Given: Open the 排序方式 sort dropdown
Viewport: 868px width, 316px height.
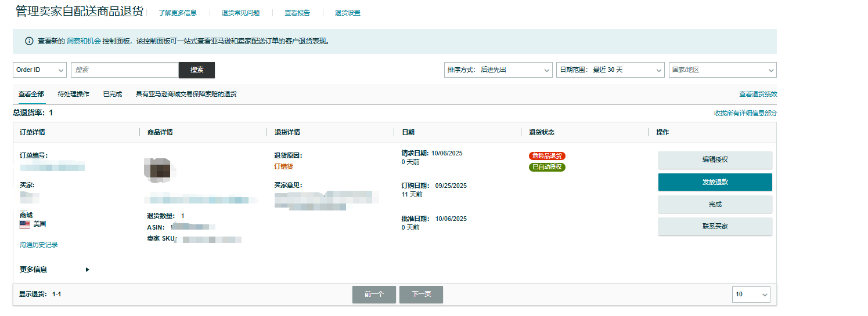Looking at the screenshot, I should click(x=498, y=70).
